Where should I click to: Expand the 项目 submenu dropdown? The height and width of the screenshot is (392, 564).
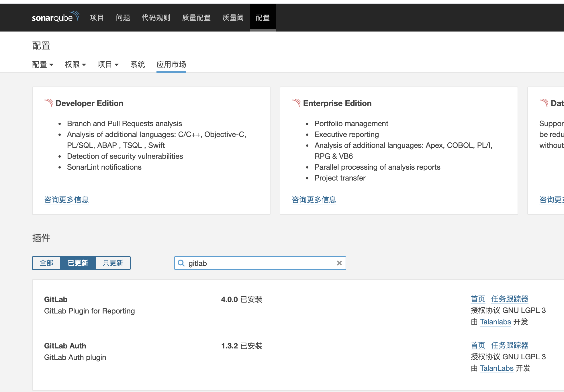108,64
